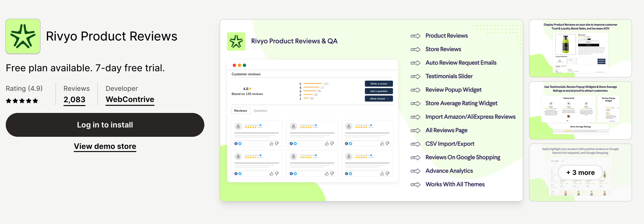Click the arrow icon beside All Reviews Page
This screenshot has height=224, width=644.
click(x=415, y=130)
